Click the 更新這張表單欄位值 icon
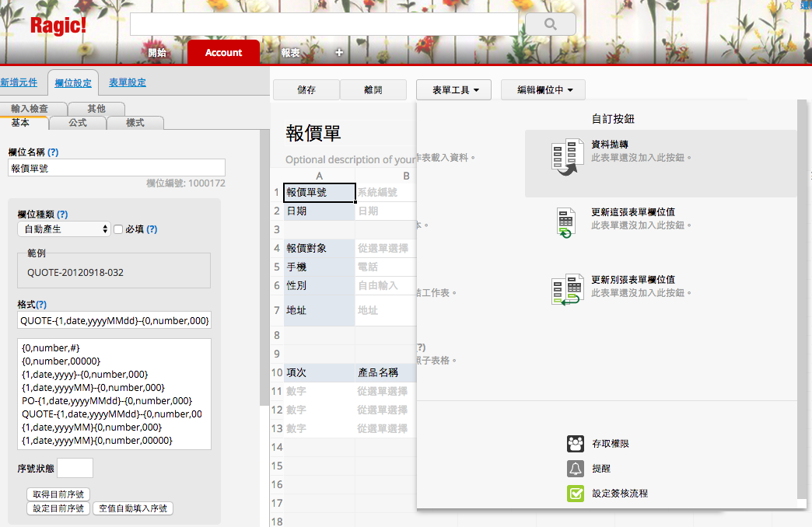This screenshot has width=812, height=527. (565, 222)
